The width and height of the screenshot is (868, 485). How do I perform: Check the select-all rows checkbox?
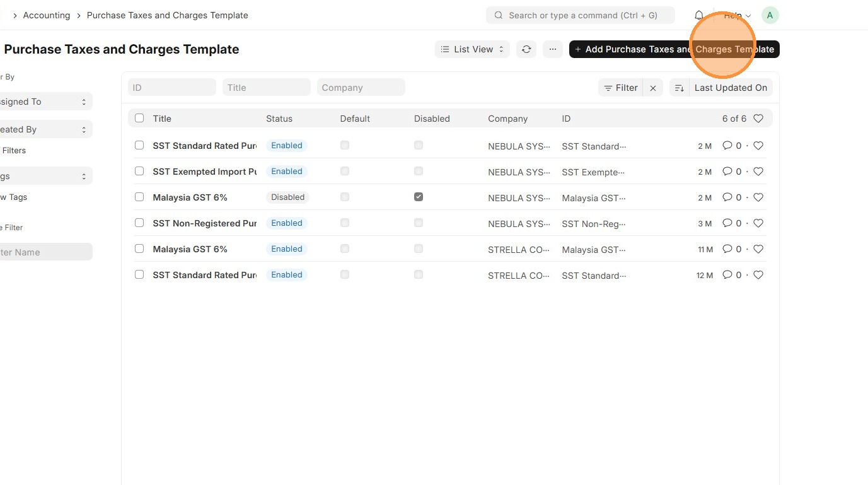[x=139, y=119]
